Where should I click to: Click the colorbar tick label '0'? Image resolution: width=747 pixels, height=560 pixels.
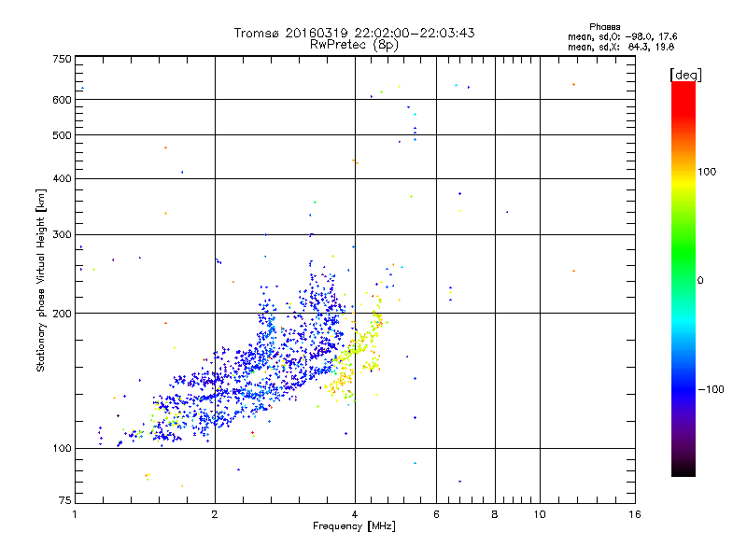(x=700, y=280)
